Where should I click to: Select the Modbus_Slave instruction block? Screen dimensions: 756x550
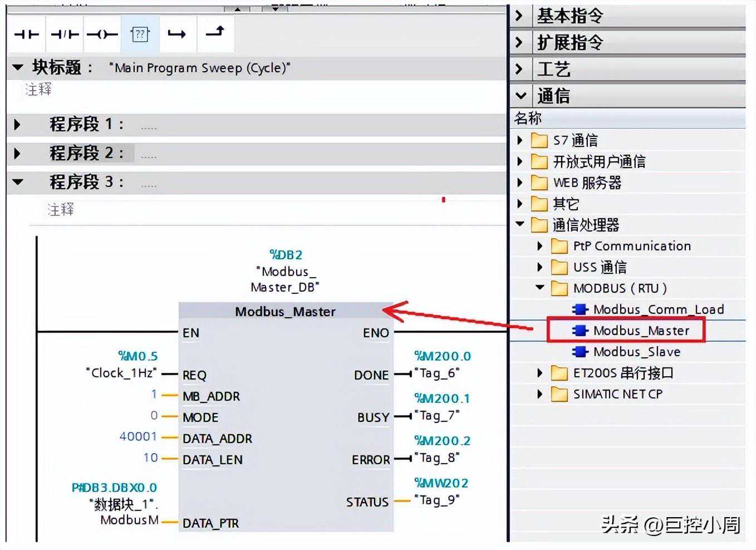636,352
